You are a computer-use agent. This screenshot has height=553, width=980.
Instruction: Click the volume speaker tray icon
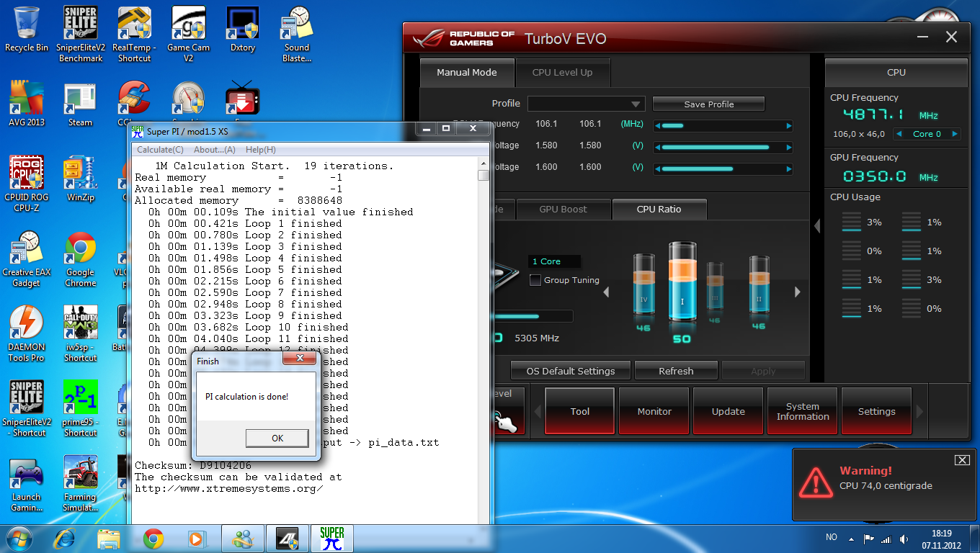point(904,539)
